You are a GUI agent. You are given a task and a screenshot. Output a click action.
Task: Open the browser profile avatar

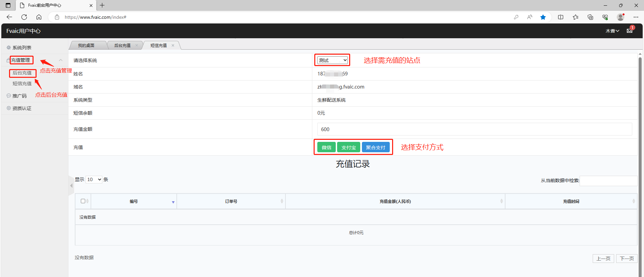click(x=620, y=17)
